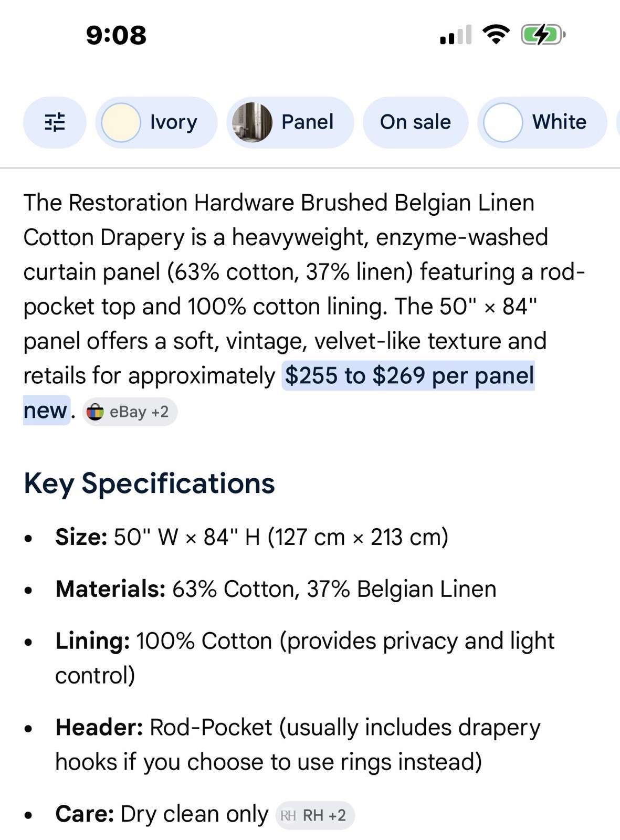Tap the White color swatch circle
This screenshot has height=840, width=620.
pos(502,122)
